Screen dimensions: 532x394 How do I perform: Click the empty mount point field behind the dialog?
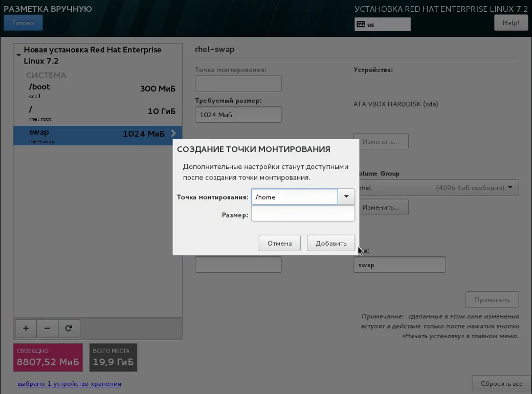[x=238, y=84]
